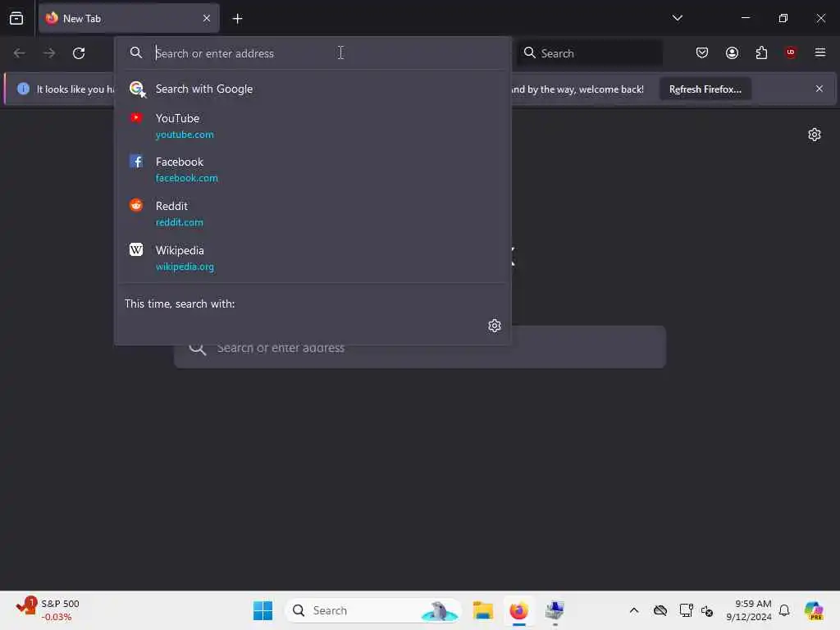Click the New Tab tab label
The image size is (840, 630).
pos(82,19)
